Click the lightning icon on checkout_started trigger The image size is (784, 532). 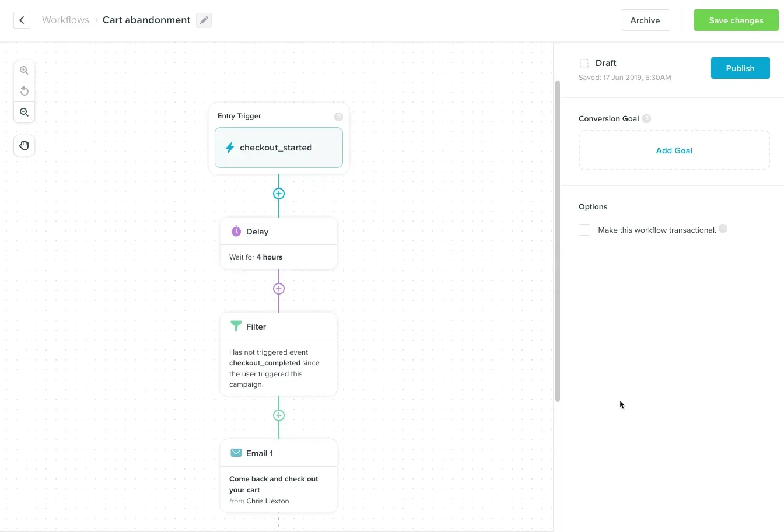229,147
